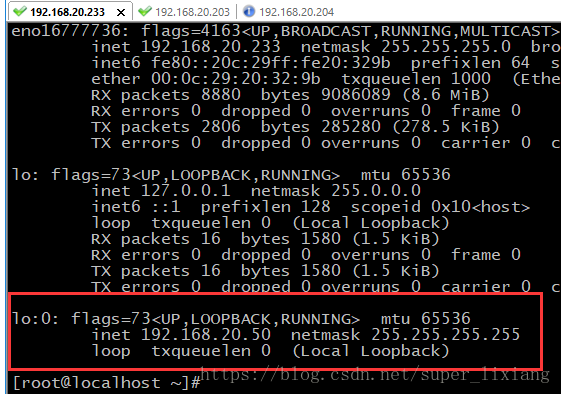
Task: Click green check icon on 192.168.20.233 tab
Action: (19, 11)
